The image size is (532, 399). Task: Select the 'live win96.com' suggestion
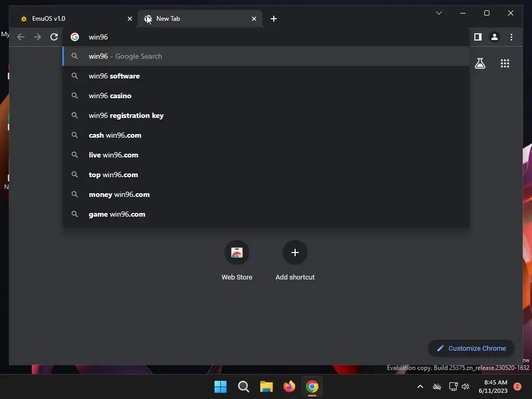coord(267,155)
